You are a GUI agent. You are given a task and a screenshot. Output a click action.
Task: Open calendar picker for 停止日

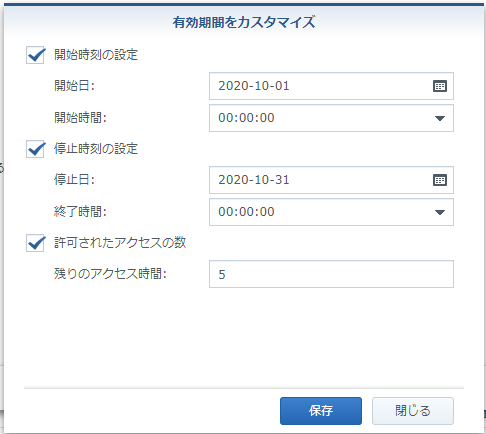coord(440,180)
